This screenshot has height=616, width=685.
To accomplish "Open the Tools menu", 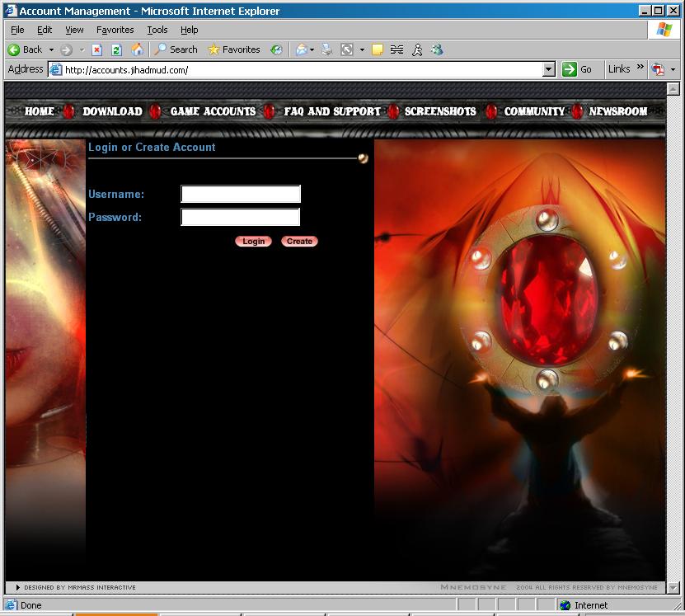I will [157, 30].
